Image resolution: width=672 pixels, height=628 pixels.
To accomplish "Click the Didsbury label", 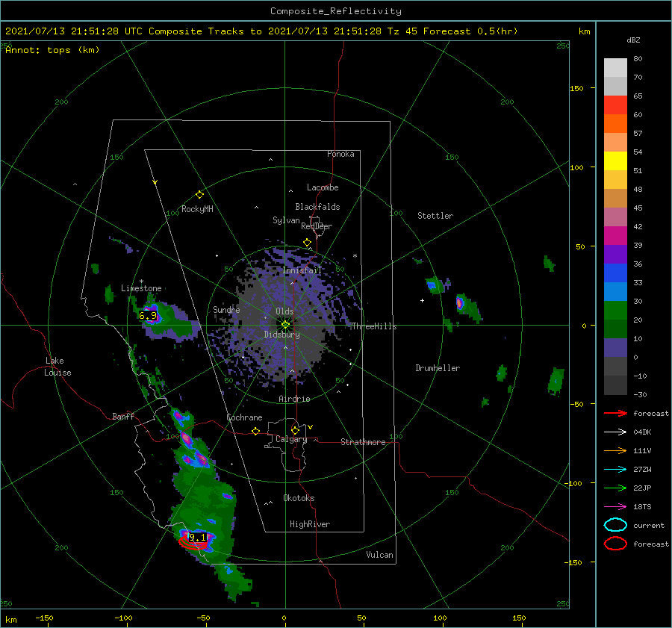I will click(281, 335).
